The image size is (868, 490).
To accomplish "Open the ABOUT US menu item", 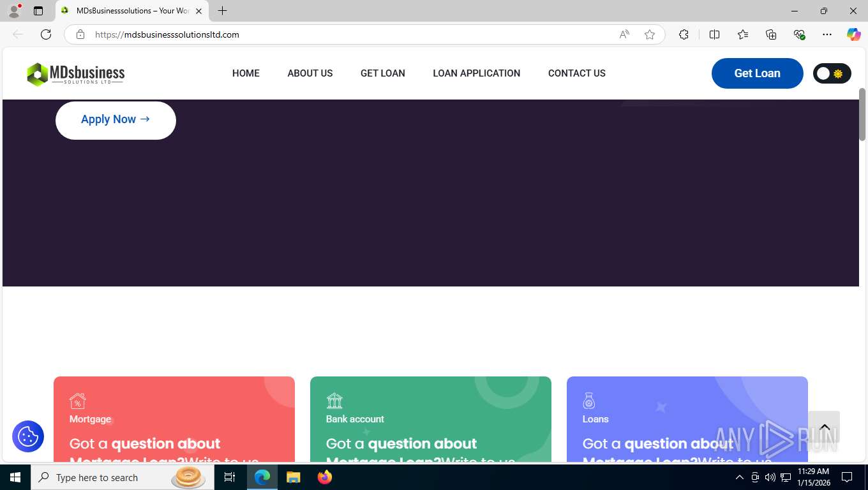I will 310,73.
